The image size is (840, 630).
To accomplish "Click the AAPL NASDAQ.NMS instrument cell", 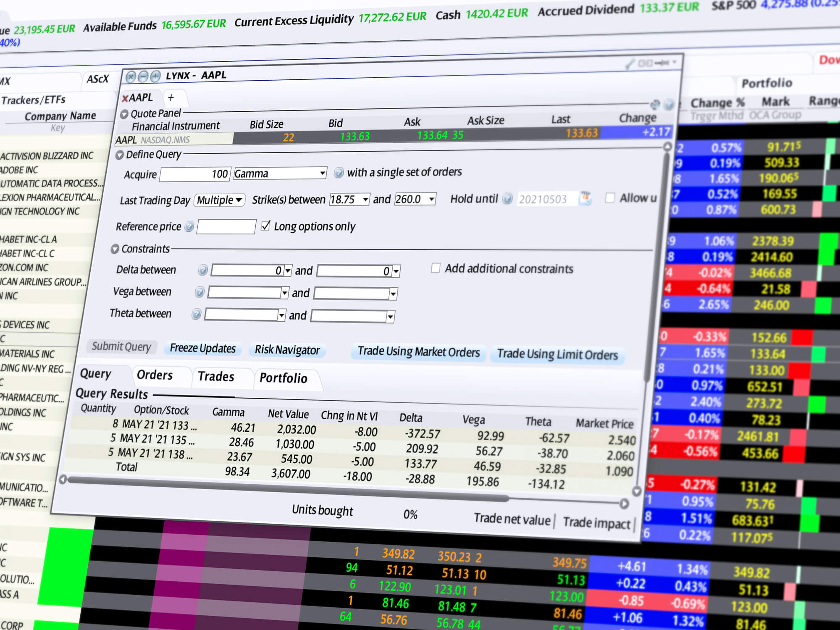I will click(x=174, y=139).
